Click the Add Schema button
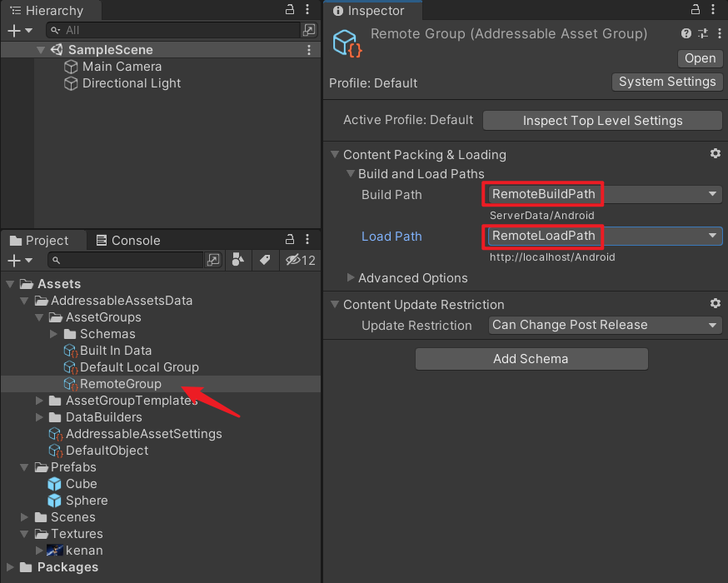Image resolution: width=728 pixels, height=583 pixels. click(x=531, y=359)
